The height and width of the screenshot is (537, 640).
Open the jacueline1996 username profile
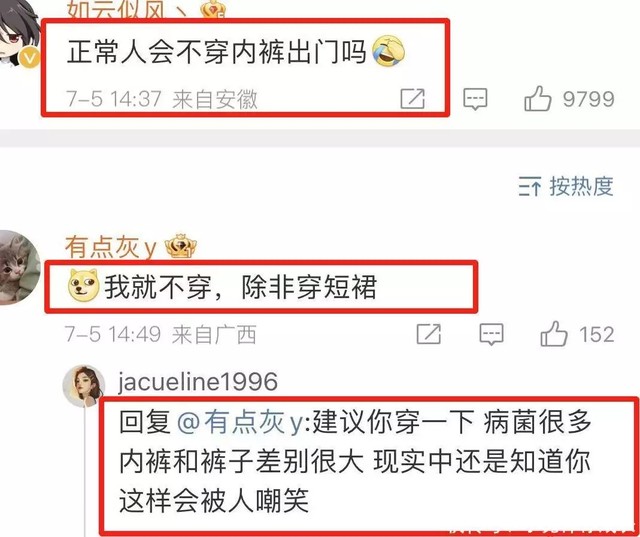coord(198,382)
